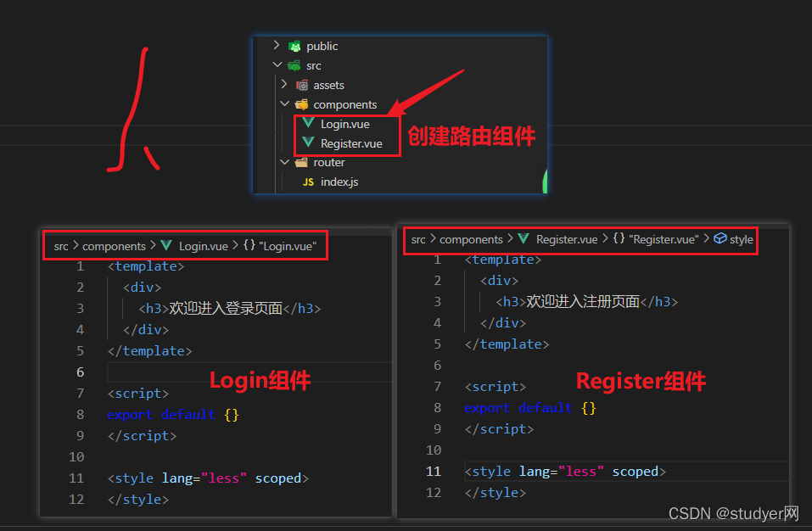Click the style lang="less" line in Login.vue

pos(208,478)
